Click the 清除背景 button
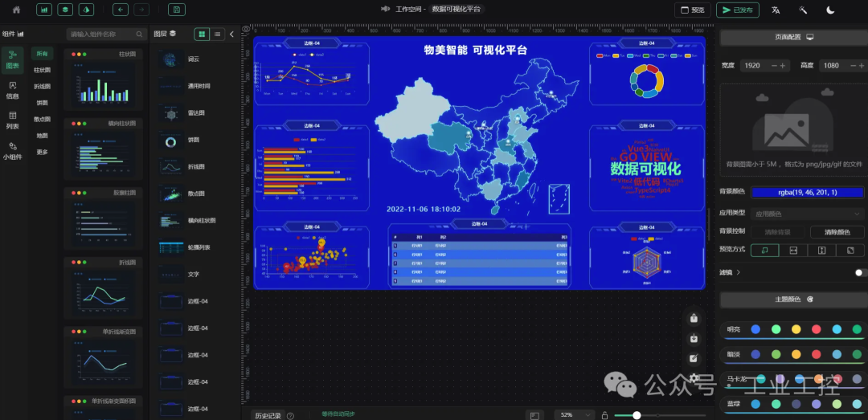The height and width of the screenshot is (420, 868). (x=777, y=232)
